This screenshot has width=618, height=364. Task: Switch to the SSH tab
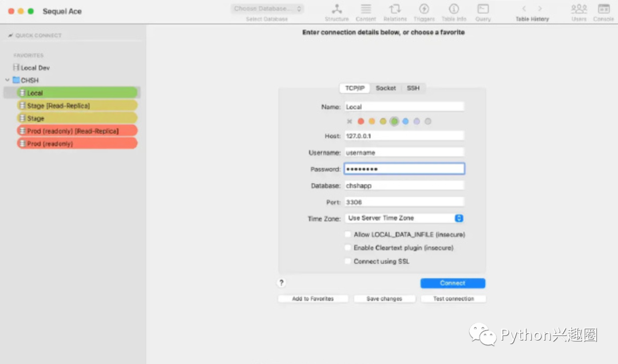(413, 88)
